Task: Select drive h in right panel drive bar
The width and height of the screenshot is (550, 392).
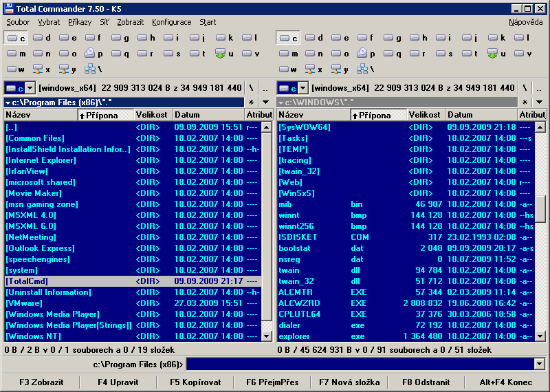Action: point(418,38)
